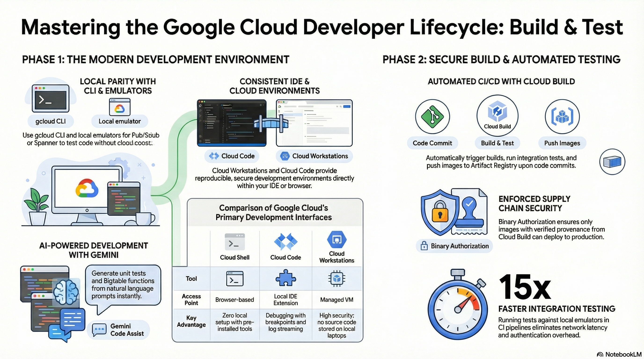Viewport: 644px width, 359px height.
Task: Click the Consistent IDE & Cloud Environments heading
Action: [274, 86]
